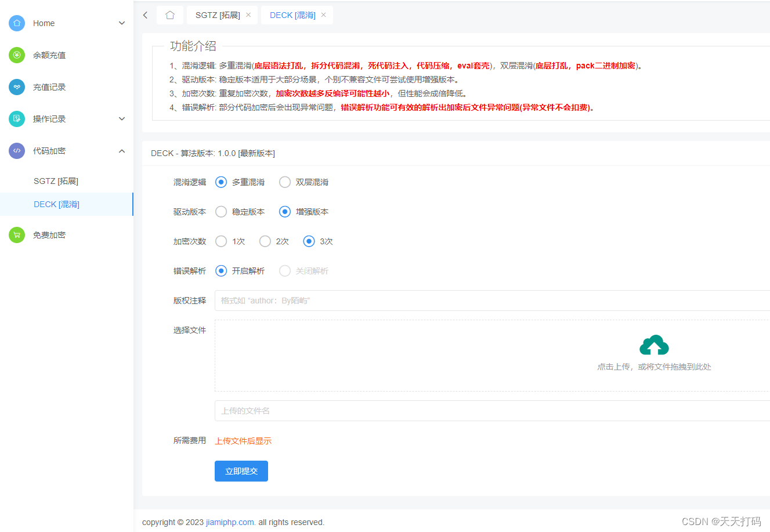
Task: Select the 余额充值 balance recharge icon
Action: (x=17, y=55)
